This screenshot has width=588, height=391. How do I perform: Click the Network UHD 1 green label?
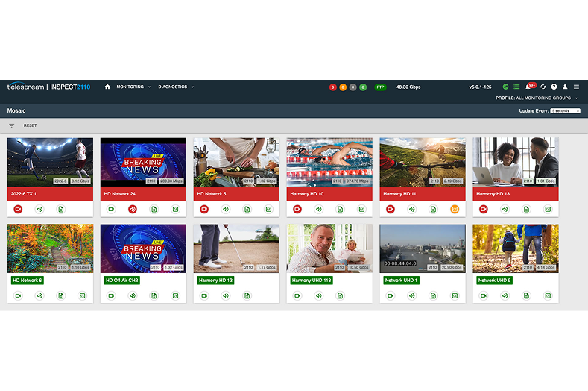point(401,281)
